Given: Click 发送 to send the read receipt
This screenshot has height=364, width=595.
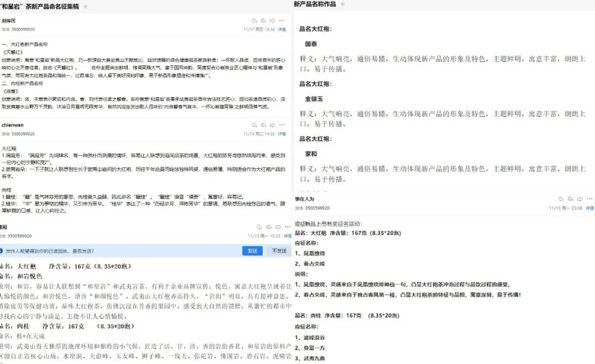Looking at the screenshot, I should [x=252, y=251].
